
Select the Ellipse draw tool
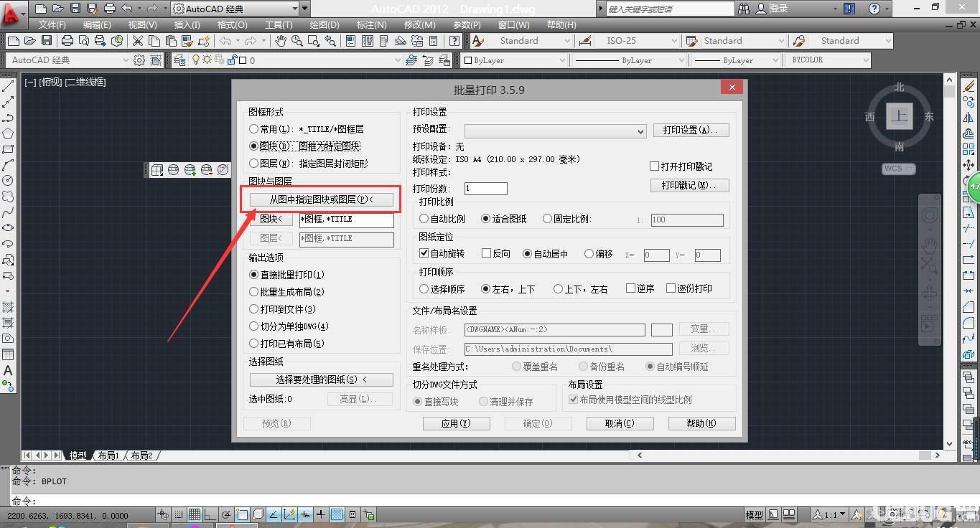(8, 228)
